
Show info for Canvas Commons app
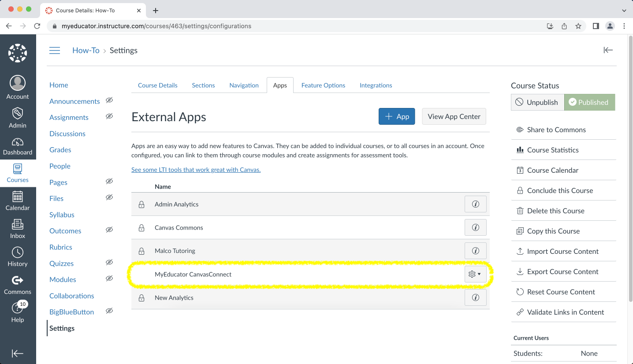(x=476, y=227)
